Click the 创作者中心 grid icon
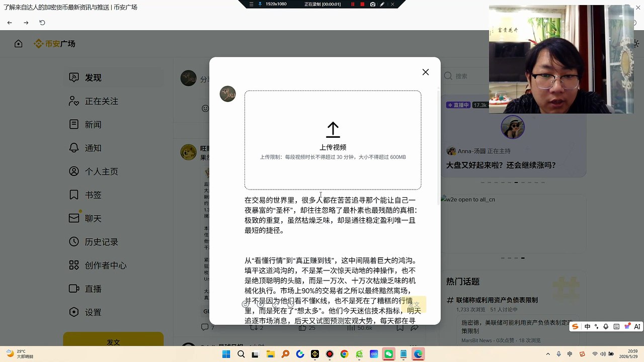 74,265
